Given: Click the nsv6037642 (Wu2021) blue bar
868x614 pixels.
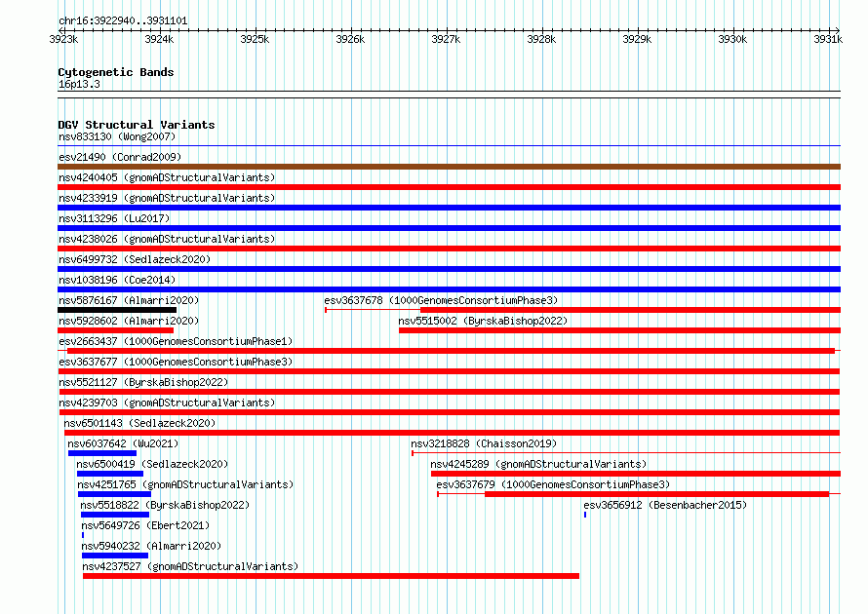Looking at the screenshot, I should 102,453.
